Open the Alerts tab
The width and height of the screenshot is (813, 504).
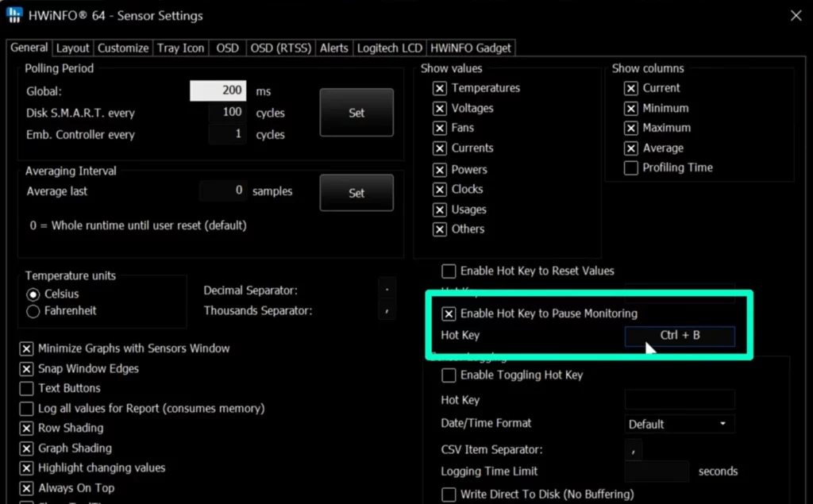click(x=333, y=48)
